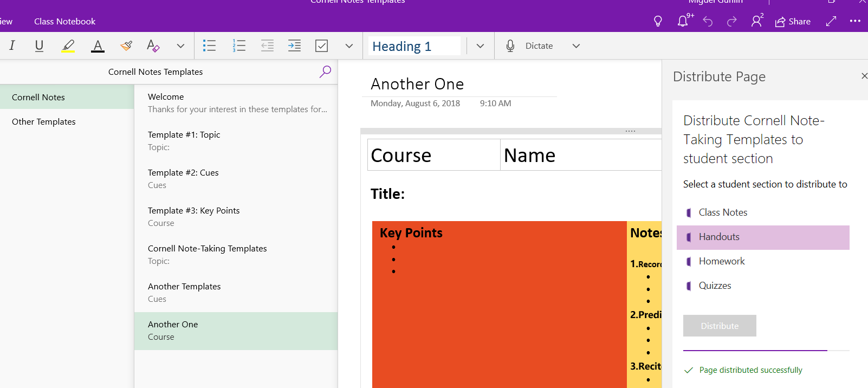Click the font color icon
This screenshot has height=388, width=868.
pos(98,46)
